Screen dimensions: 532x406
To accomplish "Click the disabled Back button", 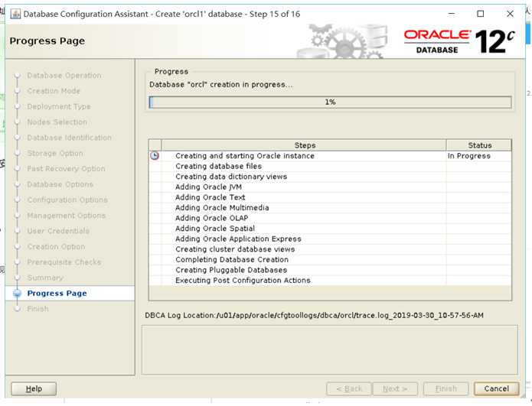I will coord(349,388).
